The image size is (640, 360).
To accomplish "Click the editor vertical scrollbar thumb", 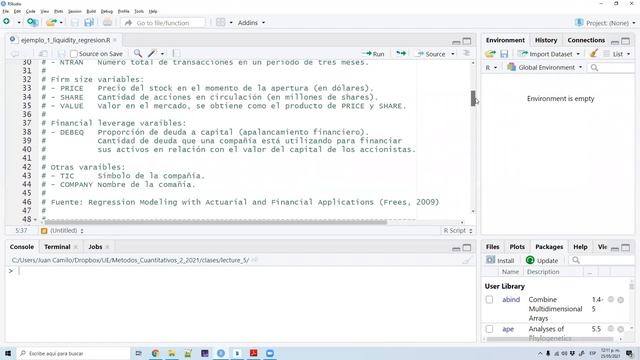I will click(473, 98).
